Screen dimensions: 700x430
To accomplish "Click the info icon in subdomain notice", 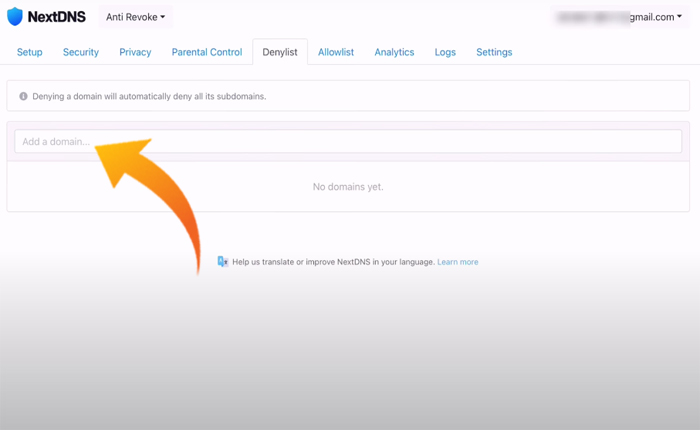I will click(24, 97).
